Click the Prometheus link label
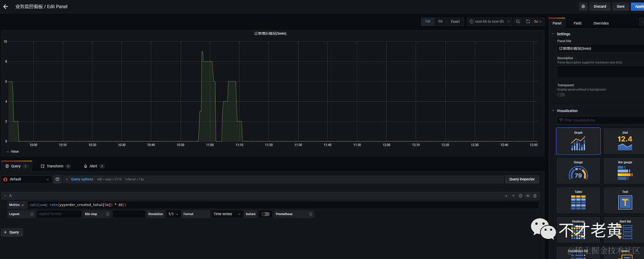The width and height of the screenshot is (644, 259). pos(284,214)
